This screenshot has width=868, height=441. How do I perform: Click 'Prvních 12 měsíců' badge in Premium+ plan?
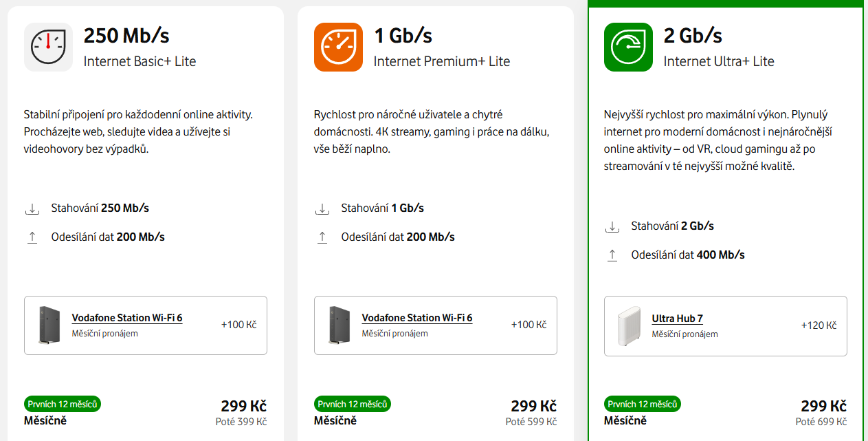(353, 404)
